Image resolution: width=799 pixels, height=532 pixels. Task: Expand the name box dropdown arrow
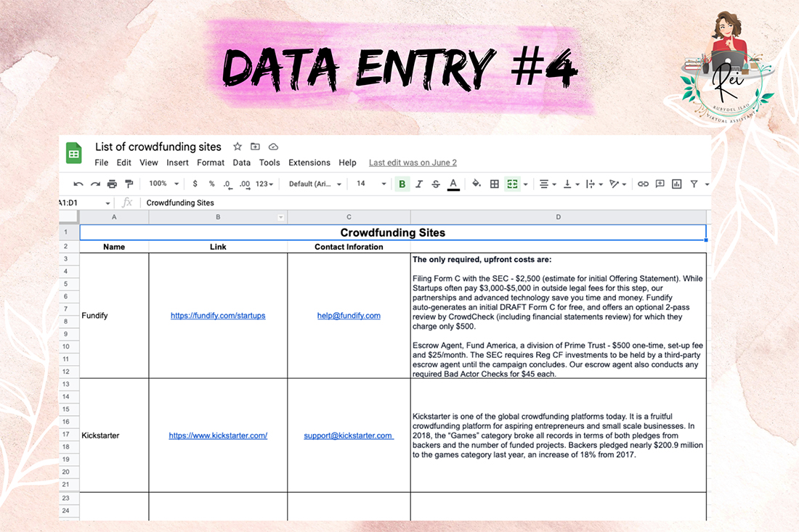108,203
